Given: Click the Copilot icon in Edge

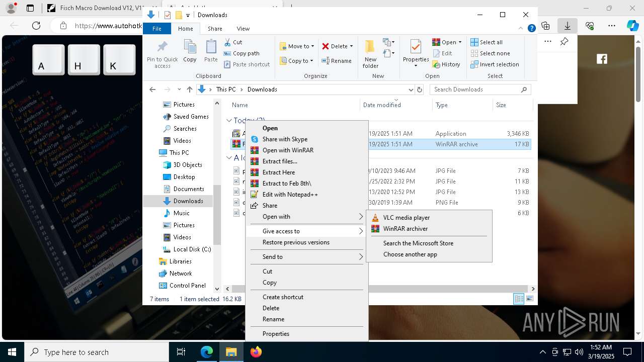Looking at the screenshot, I should pyautogui.click(x=633, y=26).
